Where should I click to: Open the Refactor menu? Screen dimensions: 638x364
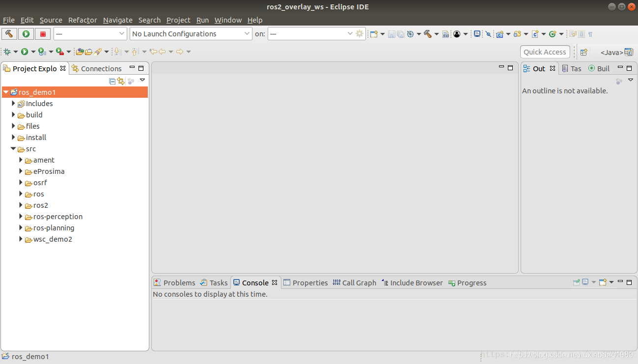[83, 20]
